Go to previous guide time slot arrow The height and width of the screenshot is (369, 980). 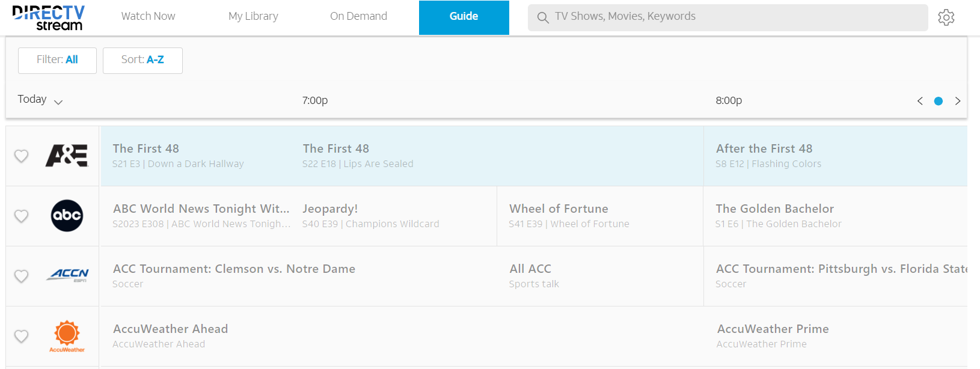pyautogui.click(x=920, y=101)
